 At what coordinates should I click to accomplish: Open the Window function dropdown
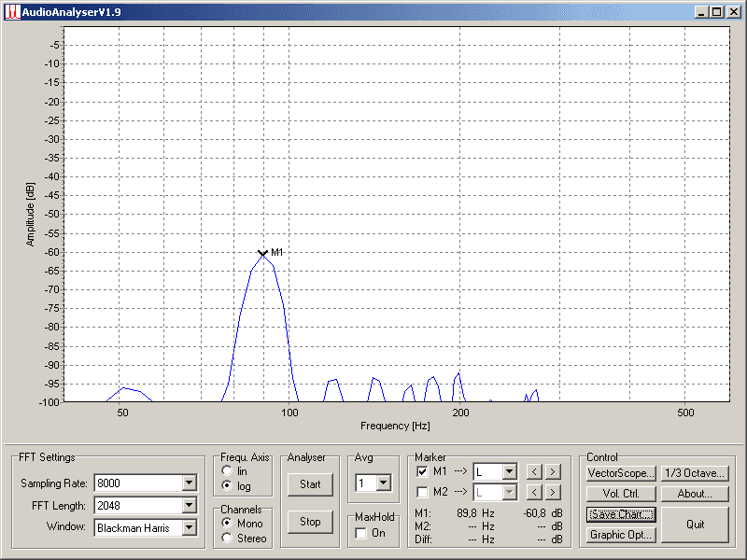tap(190, 527)
